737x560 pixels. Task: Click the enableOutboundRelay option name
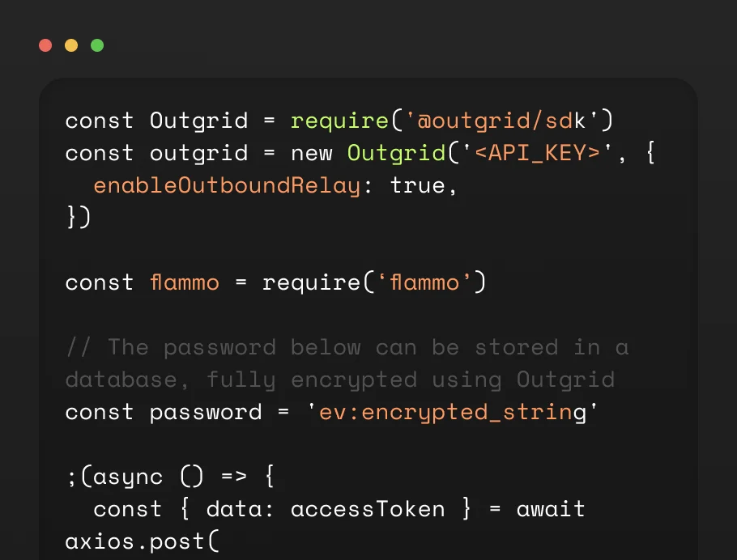[226, 185]
